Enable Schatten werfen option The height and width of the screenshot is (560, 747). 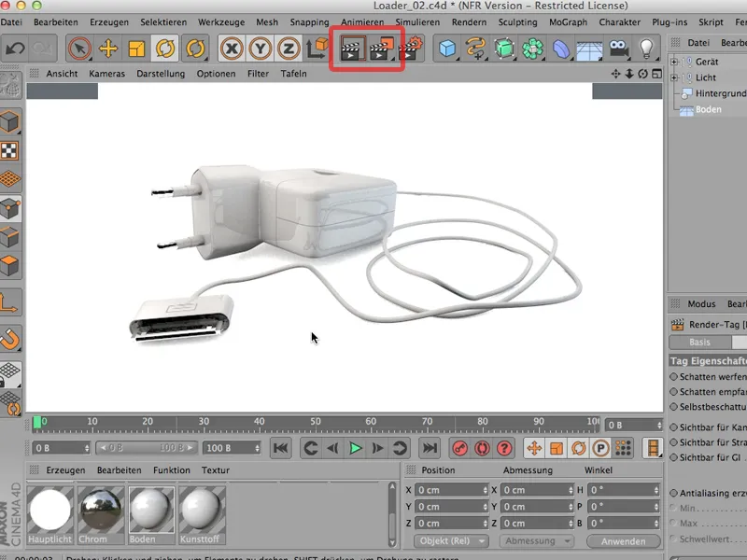tap(673, 376)
